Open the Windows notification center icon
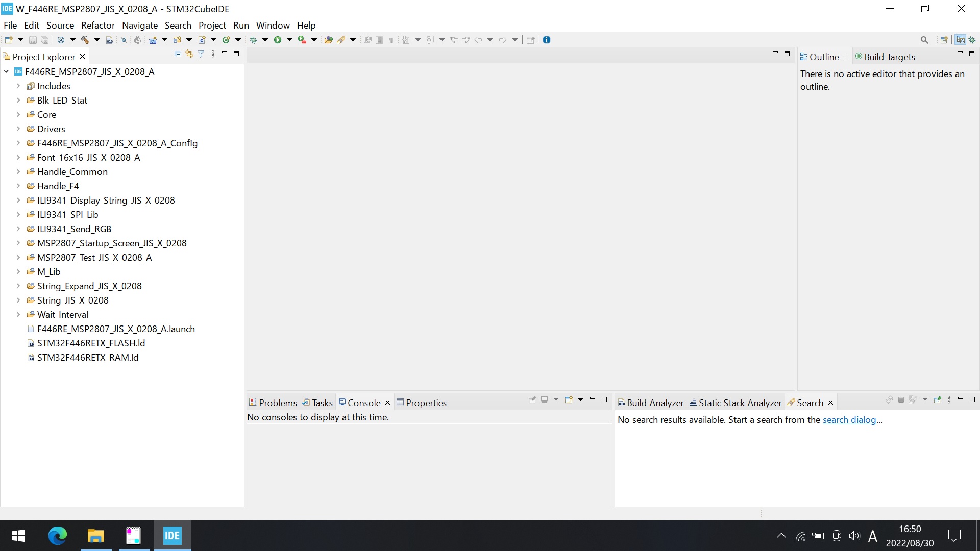The width and height of the screenshot is (980, 551). pos(954,536)
